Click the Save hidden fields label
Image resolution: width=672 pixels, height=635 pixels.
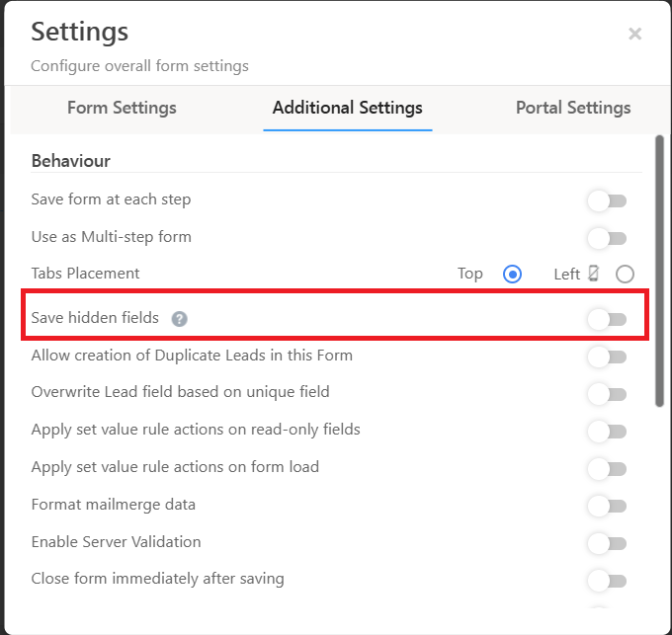coord(95,318)
